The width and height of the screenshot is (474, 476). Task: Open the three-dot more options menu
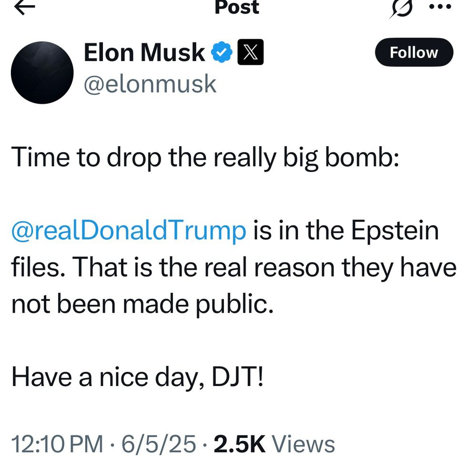[439, 7]
